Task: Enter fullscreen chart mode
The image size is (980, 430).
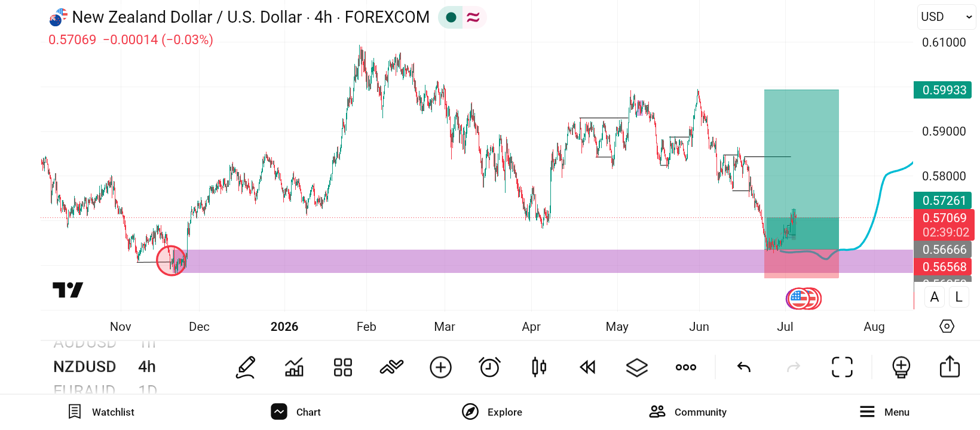Action: (843, 367)
